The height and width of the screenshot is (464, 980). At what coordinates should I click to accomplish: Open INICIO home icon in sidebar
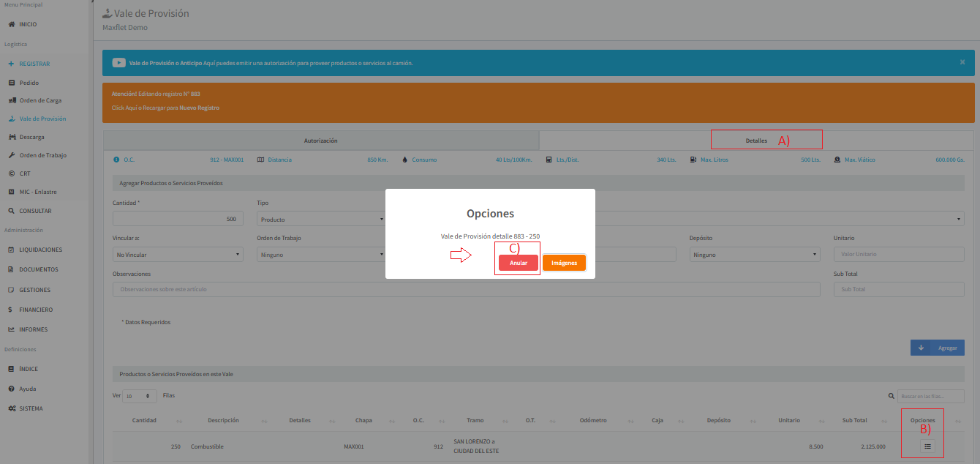pyautogui.click(x=27, y=24)
